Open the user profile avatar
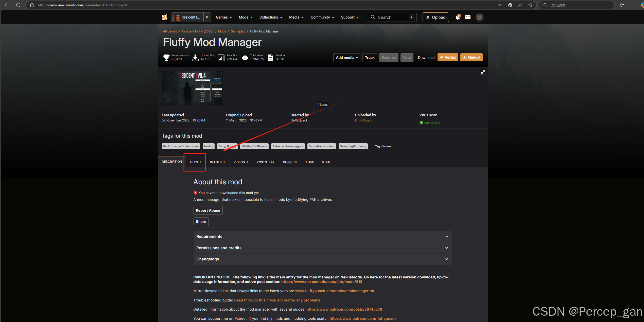644x322 pixels. point(479,17)
